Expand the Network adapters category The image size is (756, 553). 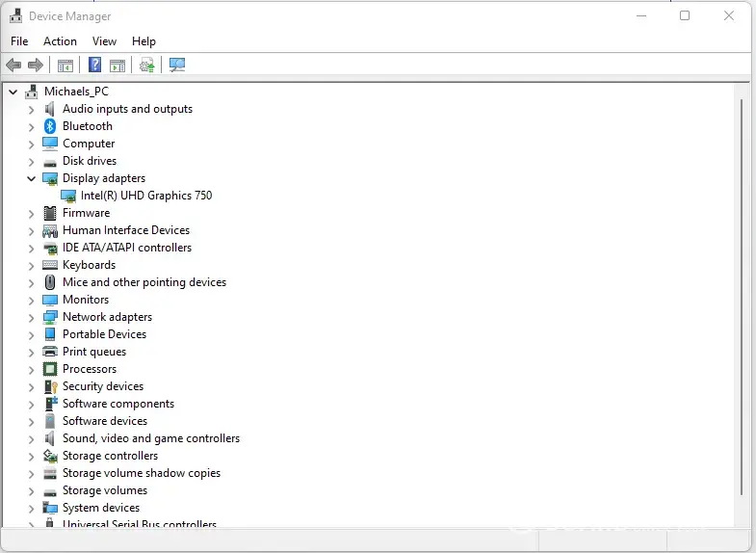click(x=31, y=317)
